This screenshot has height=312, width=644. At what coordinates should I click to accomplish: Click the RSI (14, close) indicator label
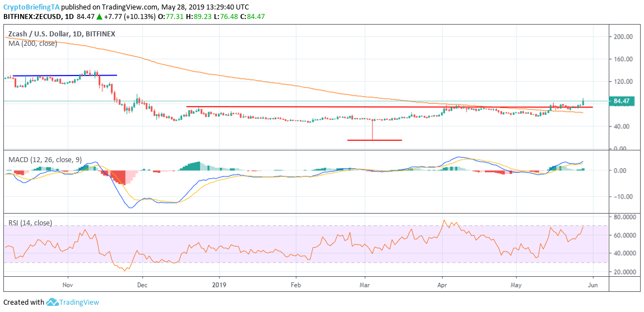[30, 223]
